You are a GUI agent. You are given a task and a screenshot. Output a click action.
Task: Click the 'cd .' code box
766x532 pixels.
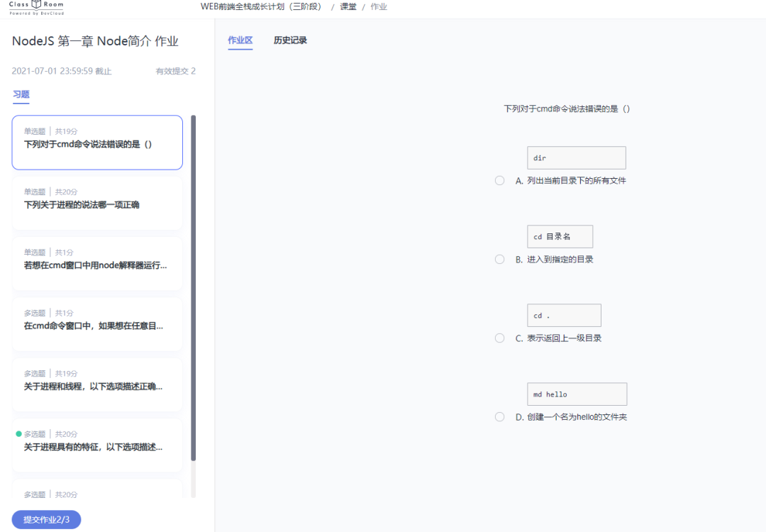point(565,316)
